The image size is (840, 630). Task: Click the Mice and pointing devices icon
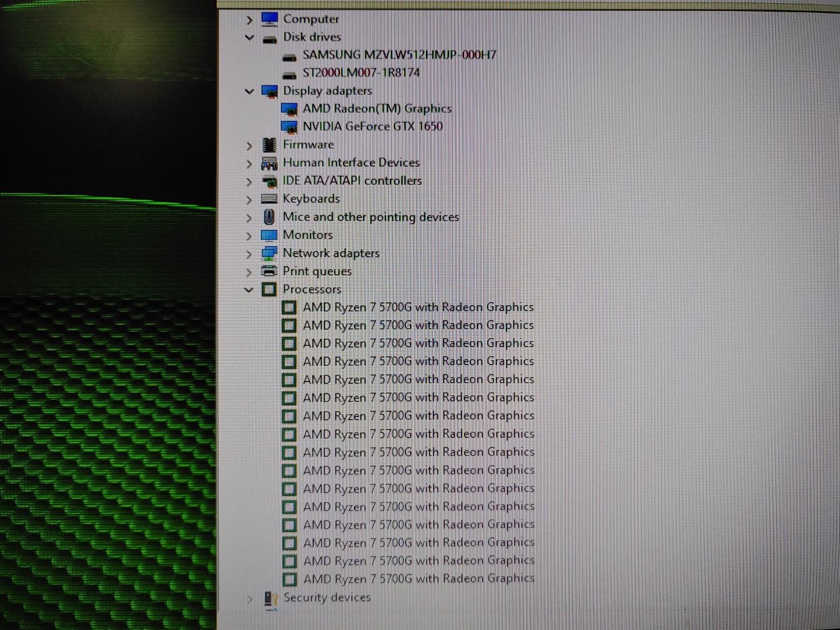(269, 217)
